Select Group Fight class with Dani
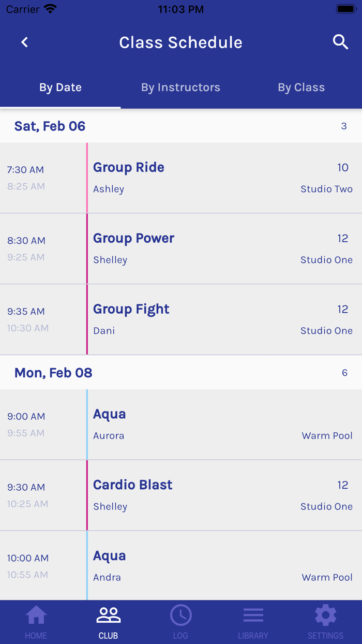The height and width of the screenshot is (644, 362). (x=222, y=320)
